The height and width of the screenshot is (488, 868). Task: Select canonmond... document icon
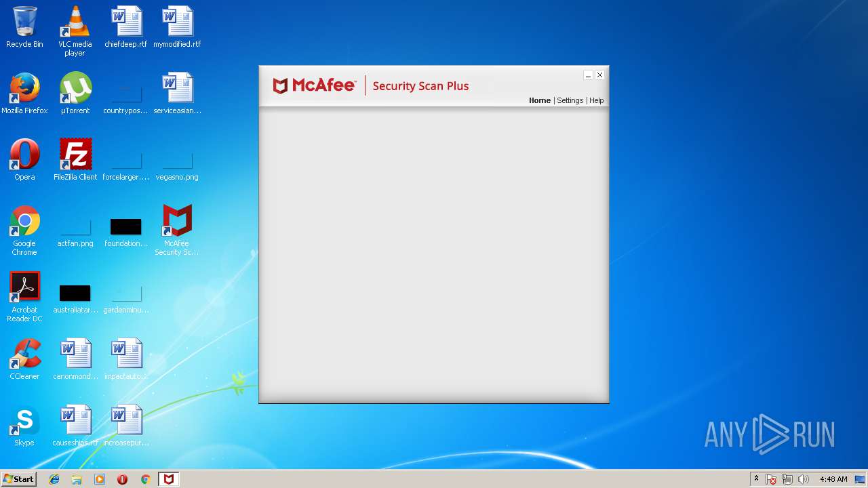[x=75, y=359]
